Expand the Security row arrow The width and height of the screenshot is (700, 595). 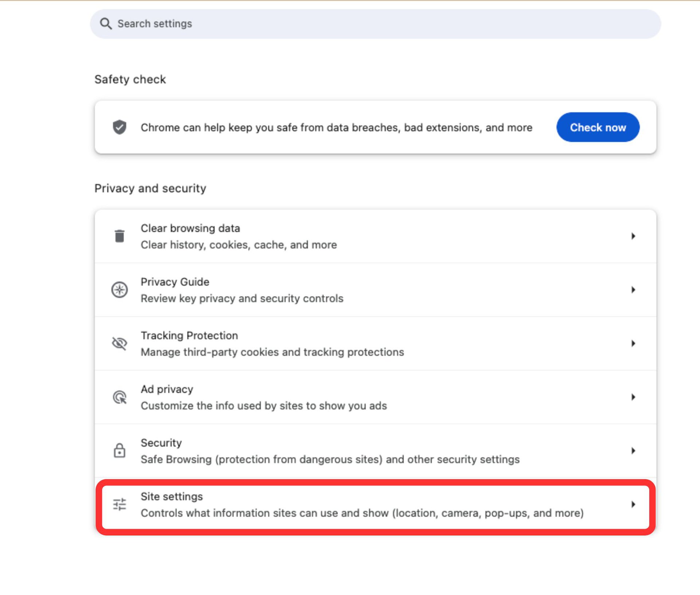pos(633,451)
